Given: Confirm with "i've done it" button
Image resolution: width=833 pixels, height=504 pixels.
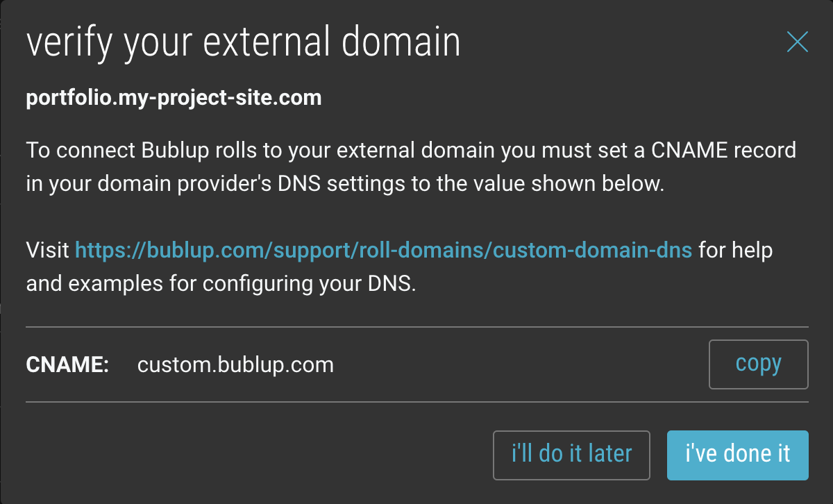Looking at the screenshot, I should tap(737, 455).
